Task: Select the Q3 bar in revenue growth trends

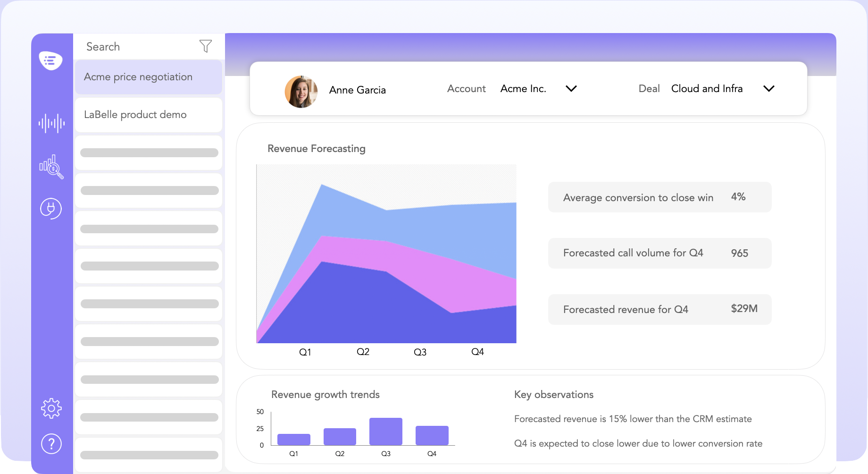Action: pyautogui.click(x=385, y=431)
